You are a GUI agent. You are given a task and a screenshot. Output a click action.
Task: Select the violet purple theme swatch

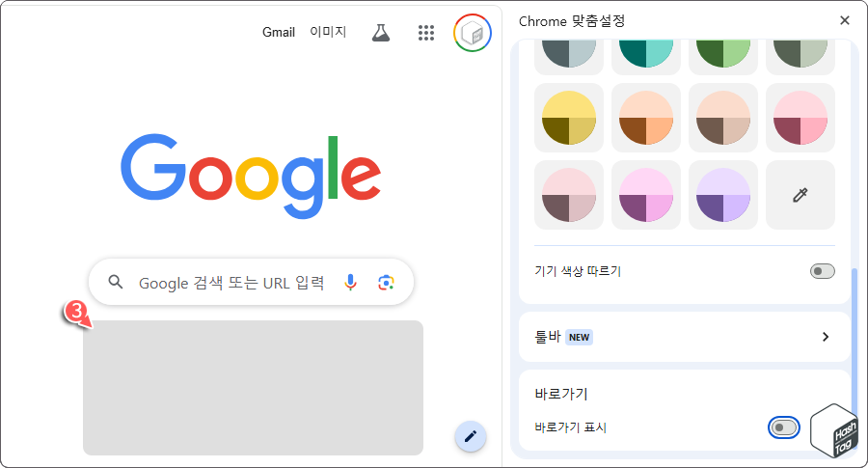click(723, 195)
